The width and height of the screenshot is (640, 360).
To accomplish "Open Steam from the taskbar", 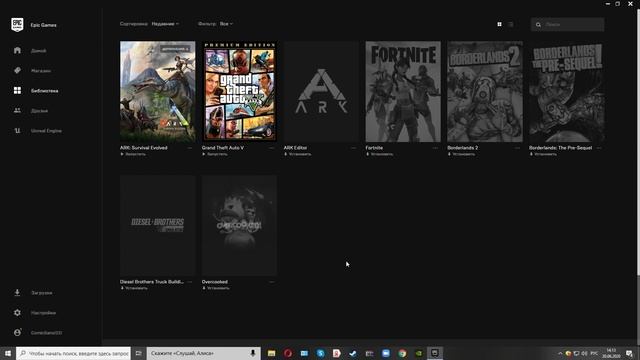I will tap(353, 353).
